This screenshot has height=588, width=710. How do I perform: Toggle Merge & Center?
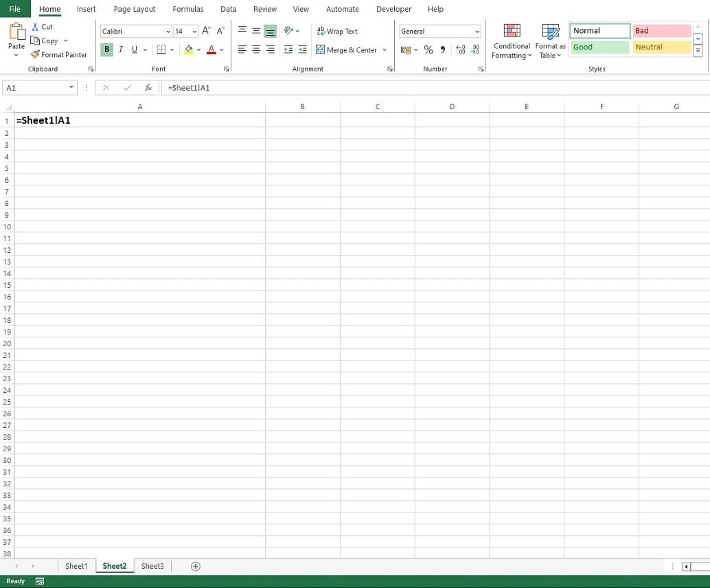pyautogui.click(x=347, y=49)
